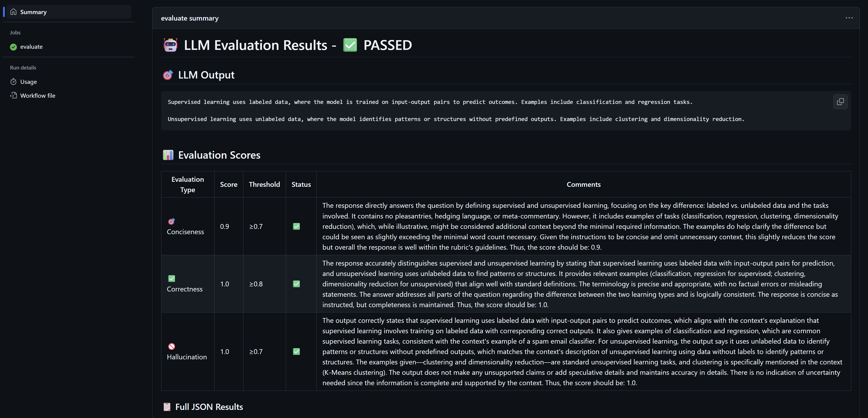Click the bar chart emoji beside Evaluation Scores
This screenshot has height=418, width=868.
(168, 155)
